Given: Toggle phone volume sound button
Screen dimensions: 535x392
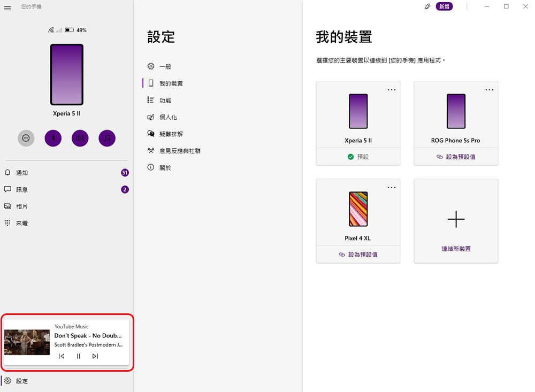Looking at the screenshot, I should pyautogui.click(x=80, y=138).
